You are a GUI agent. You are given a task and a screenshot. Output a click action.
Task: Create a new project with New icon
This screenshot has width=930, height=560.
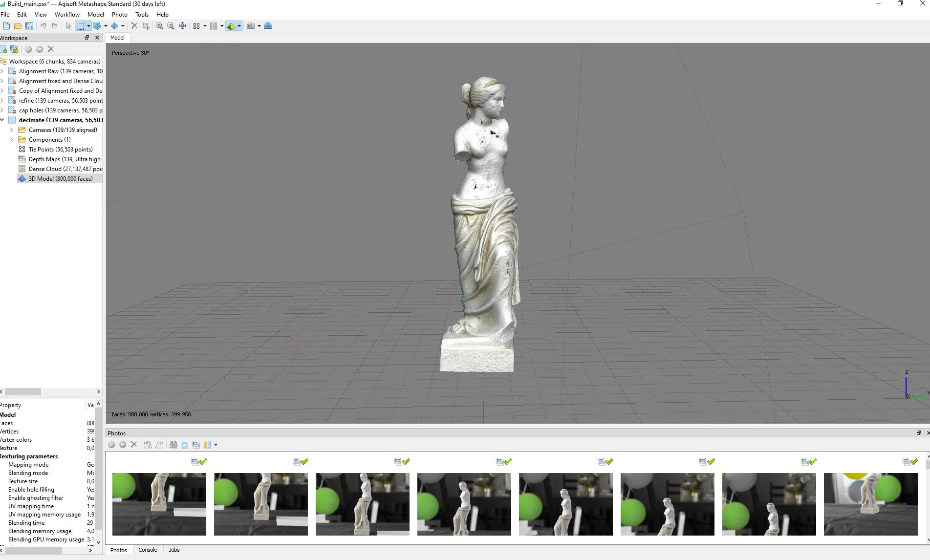point(6,26)
